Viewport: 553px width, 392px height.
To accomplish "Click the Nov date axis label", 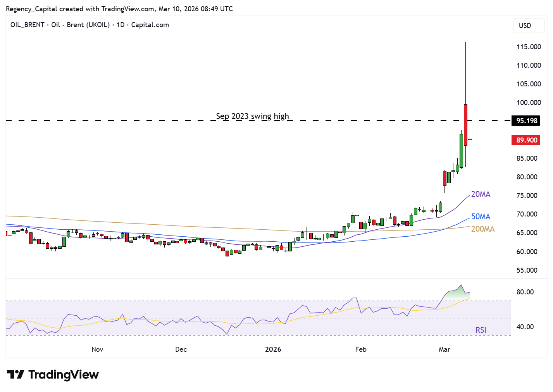I will pyautogui.click(x=97, y=349).
